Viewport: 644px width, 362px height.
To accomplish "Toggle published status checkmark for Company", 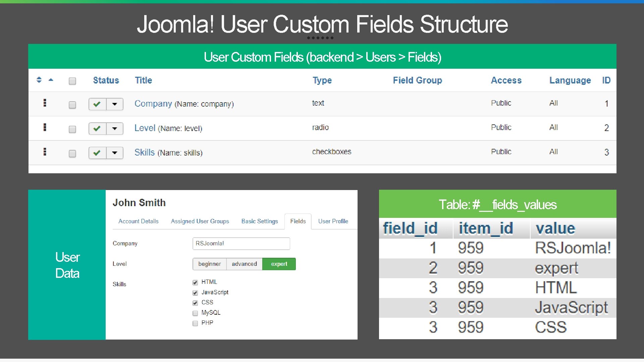I will (x=97, y=104).
